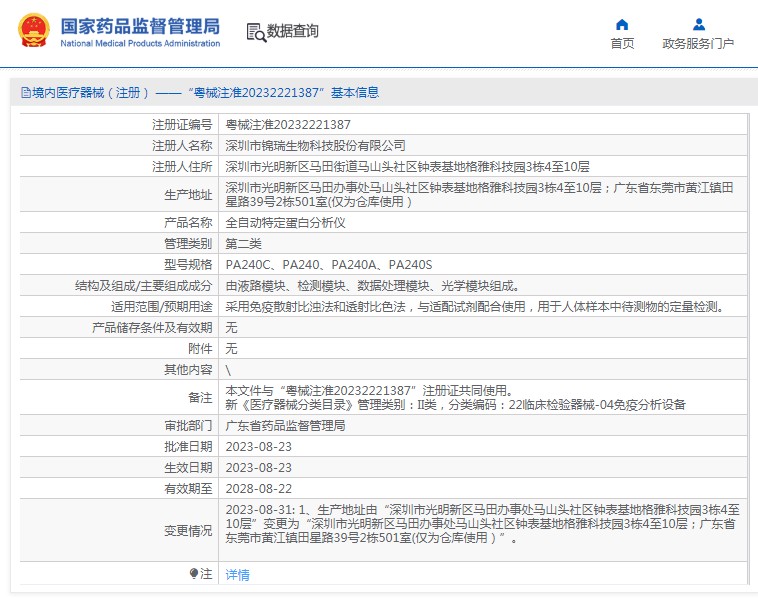Click National Medical Products Administration text
The width and height of the screenshot is (758, 598).
click(x=140, y=44)
